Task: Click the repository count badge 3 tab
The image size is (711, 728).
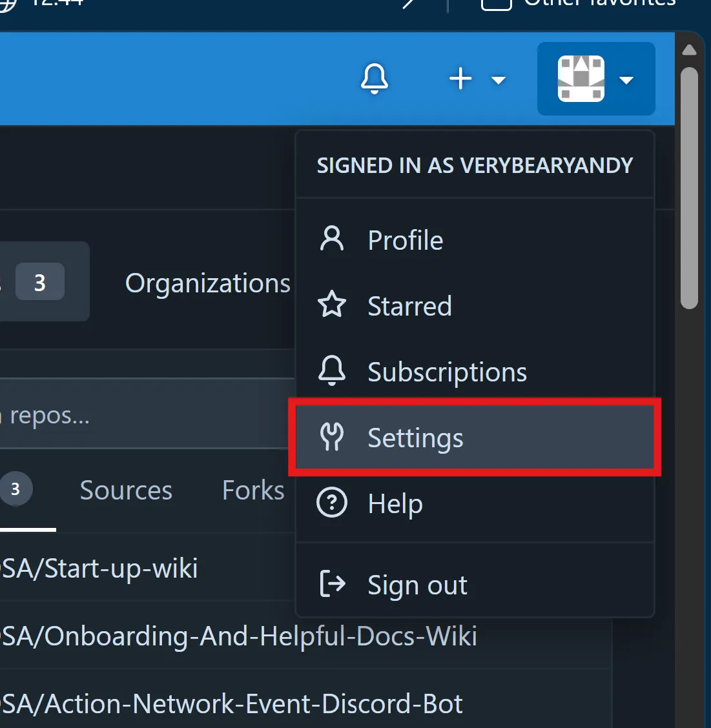Action: tap(39, 281)
